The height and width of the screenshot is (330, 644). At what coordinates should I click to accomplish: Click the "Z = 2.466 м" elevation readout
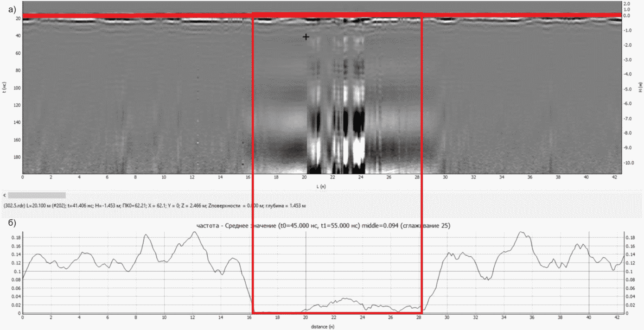click(193, 205)
